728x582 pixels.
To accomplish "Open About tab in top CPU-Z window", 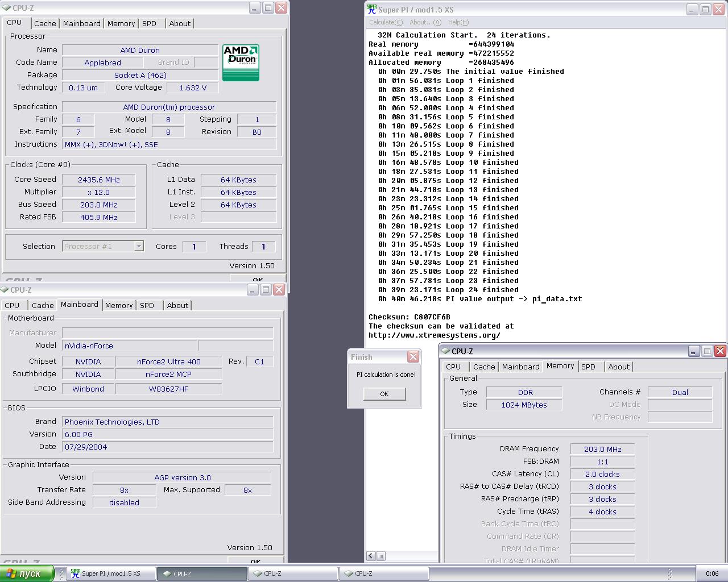I will pyautogui.click(x=180, y=23).
